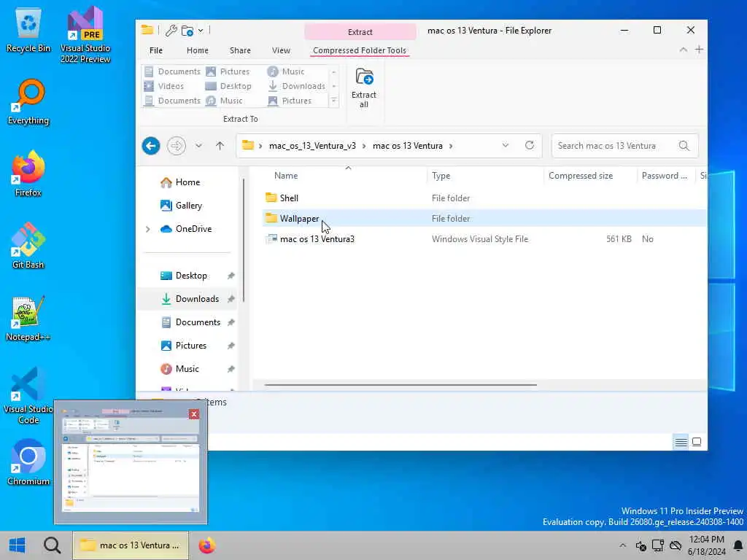Select the Notepad++ desktop icon

click(28, 318)
